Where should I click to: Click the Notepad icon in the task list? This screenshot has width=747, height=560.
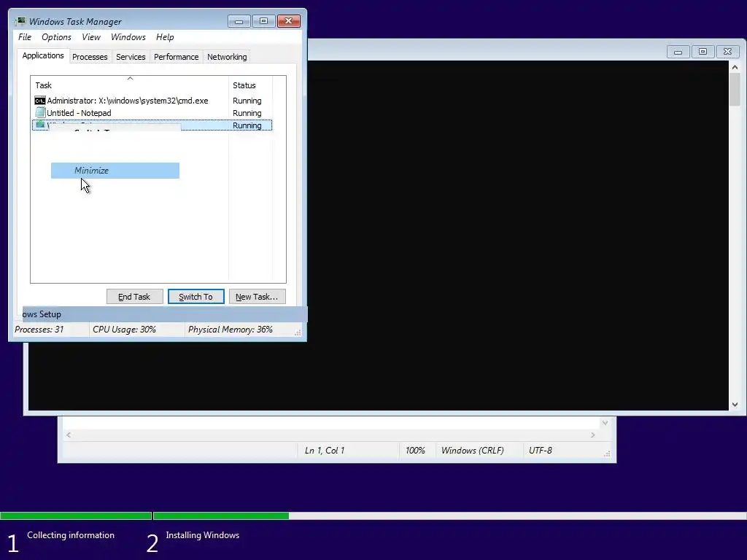pyautogui.click(x=40, y=113)
